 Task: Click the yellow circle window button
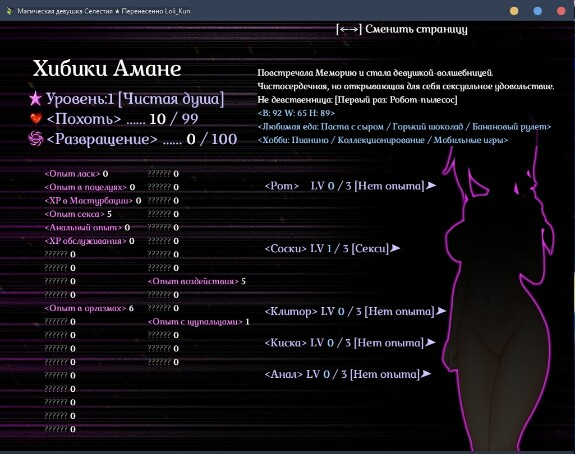coord(514,11)
